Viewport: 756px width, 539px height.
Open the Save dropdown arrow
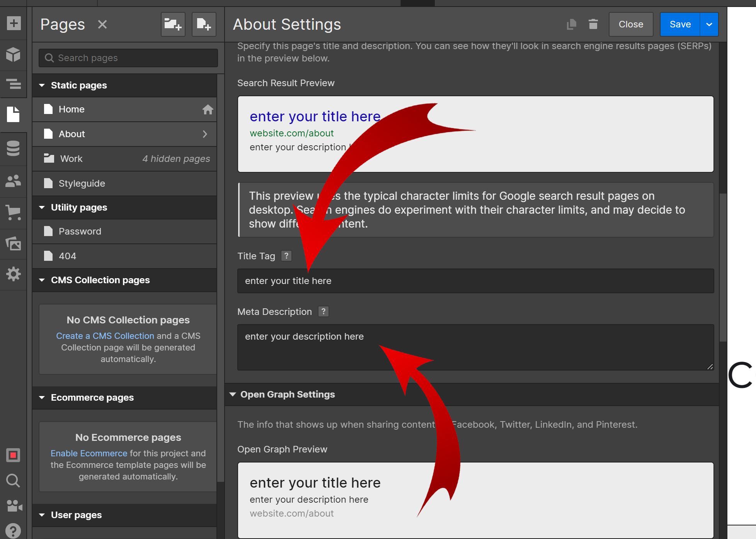709,24
